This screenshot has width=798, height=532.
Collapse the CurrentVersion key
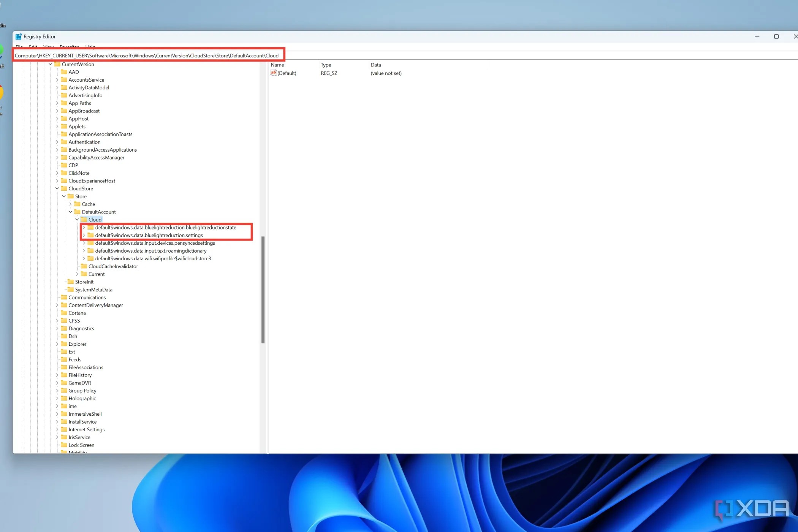tap(50, 64)
